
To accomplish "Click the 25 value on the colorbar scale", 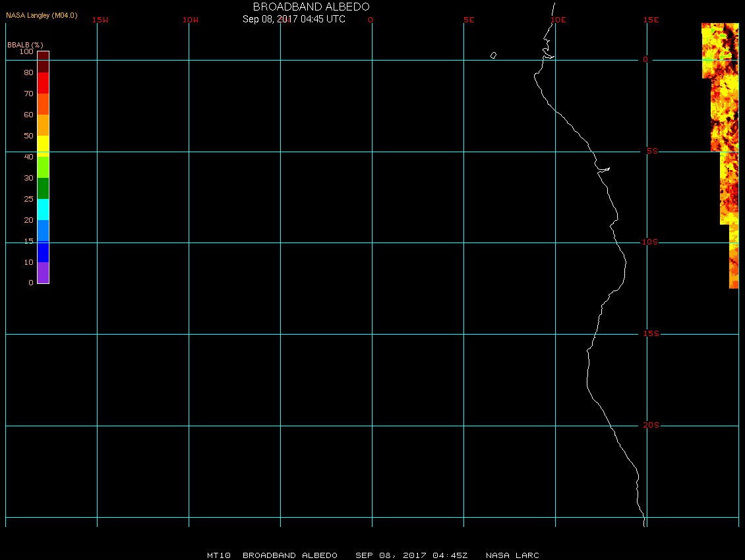I will pos(28,199).
